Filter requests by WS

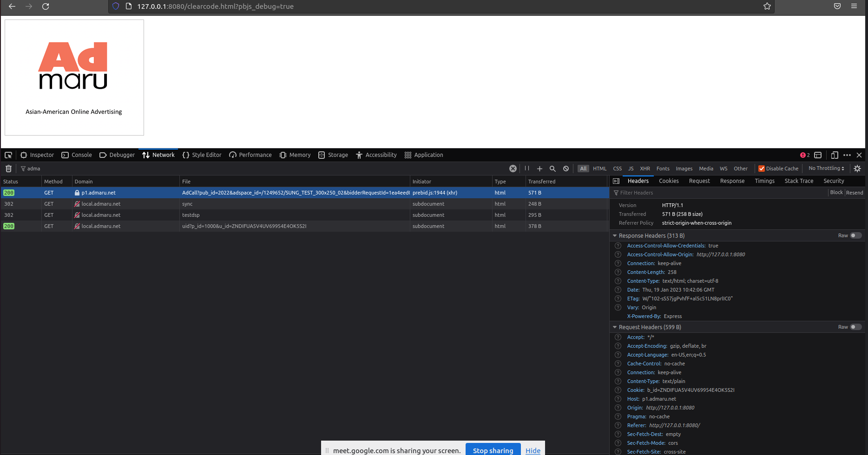[723, 169]
